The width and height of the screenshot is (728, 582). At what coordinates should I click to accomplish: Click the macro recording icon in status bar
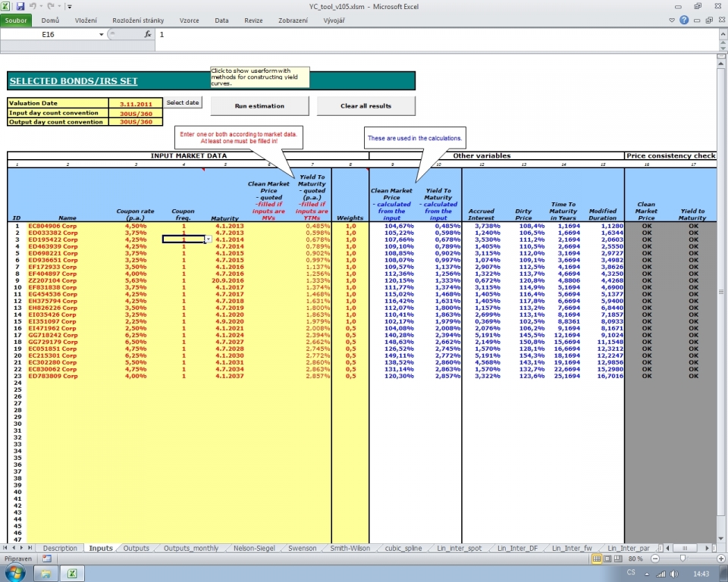click(47, 559)
